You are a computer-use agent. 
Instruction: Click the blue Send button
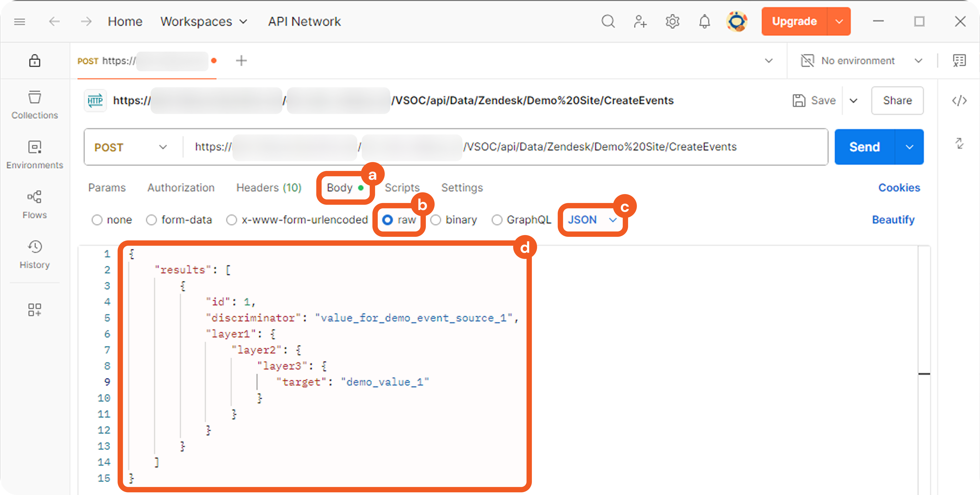[864, 147]
